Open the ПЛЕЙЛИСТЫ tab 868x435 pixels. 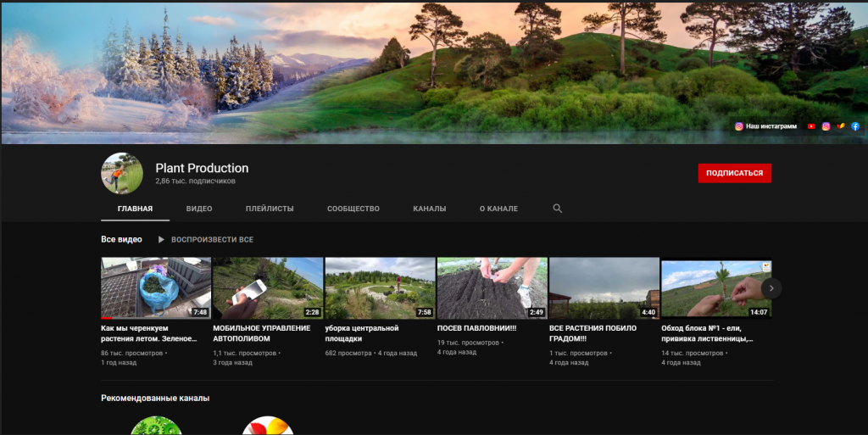[270, 209]
